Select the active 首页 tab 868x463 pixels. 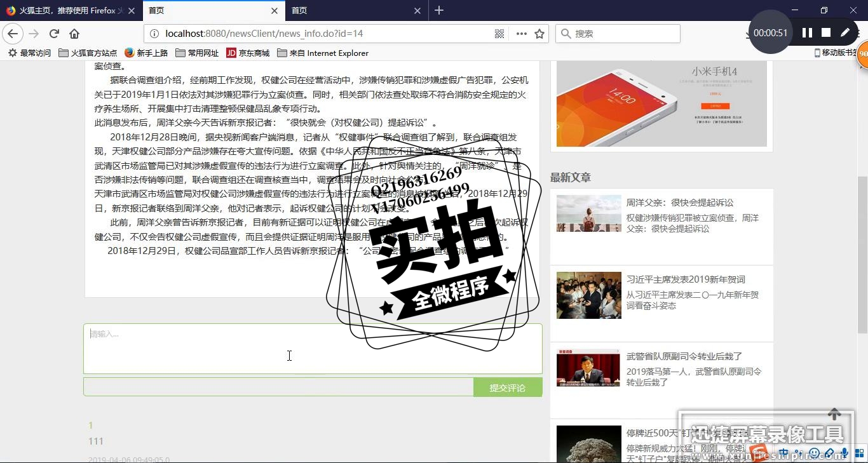[214, 11]
